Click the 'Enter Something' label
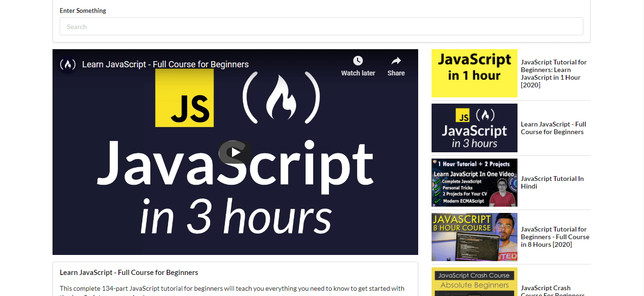The height and width of the screenshot is (296, 644). point(83,11)
